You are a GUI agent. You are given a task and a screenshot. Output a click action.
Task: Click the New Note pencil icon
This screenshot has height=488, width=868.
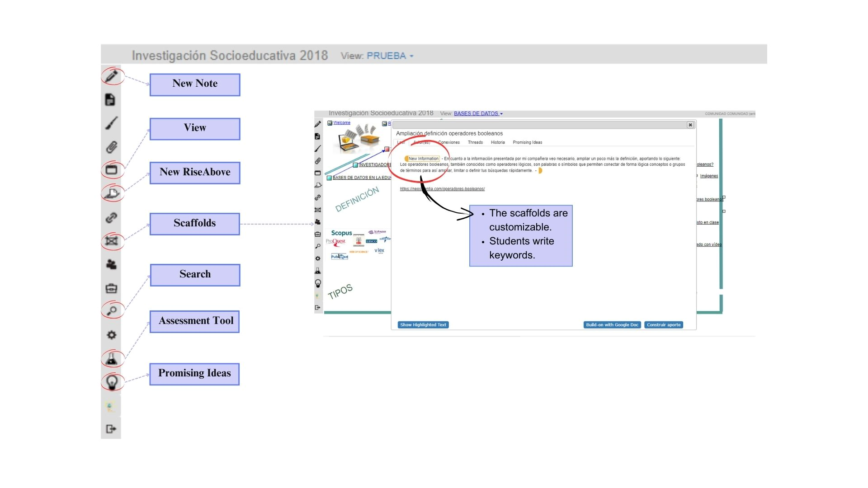tap(111, 76)
